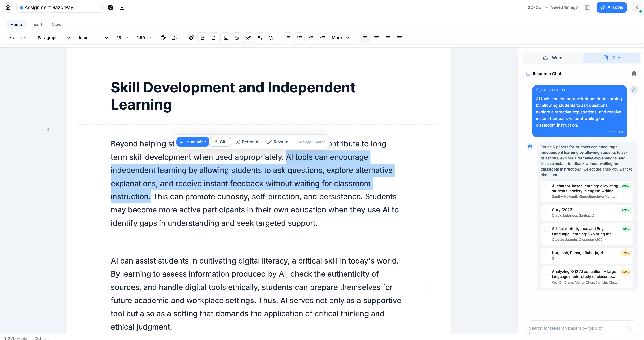Click Detect AI in the selection toolbar

pos(247,142)
